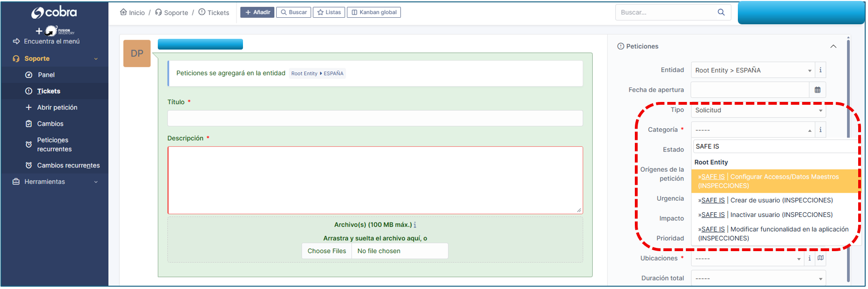Click the info icon beside Entidad field
This screenshot has height=289, width=868.
click(x=820, y=70)
